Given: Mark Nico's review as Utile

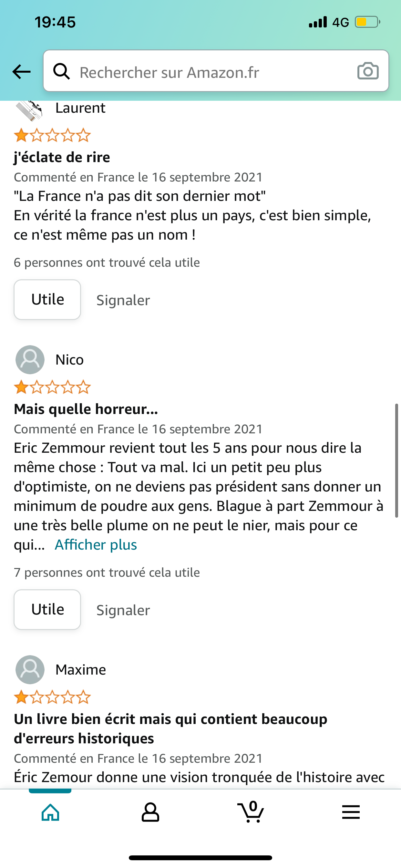Looking at the screenshot, I should tap(47, 610).
